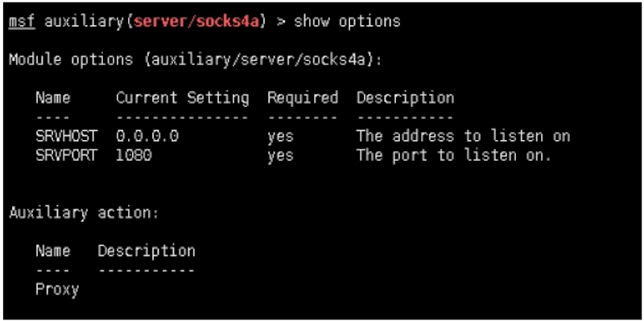
Task: Click the show options command text
Action: pyautogui.click(x=347, y=22)
